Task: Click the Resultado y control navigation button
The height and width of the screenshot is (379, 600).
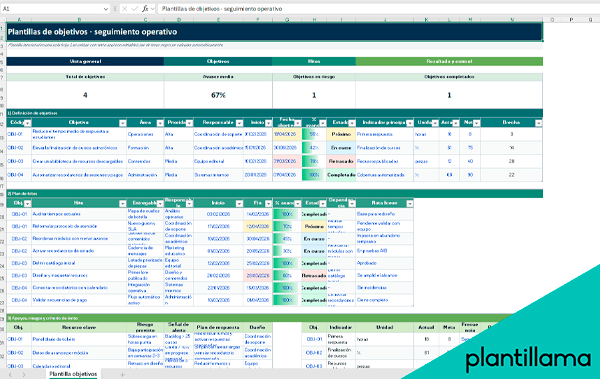Action: pos(449,61)
